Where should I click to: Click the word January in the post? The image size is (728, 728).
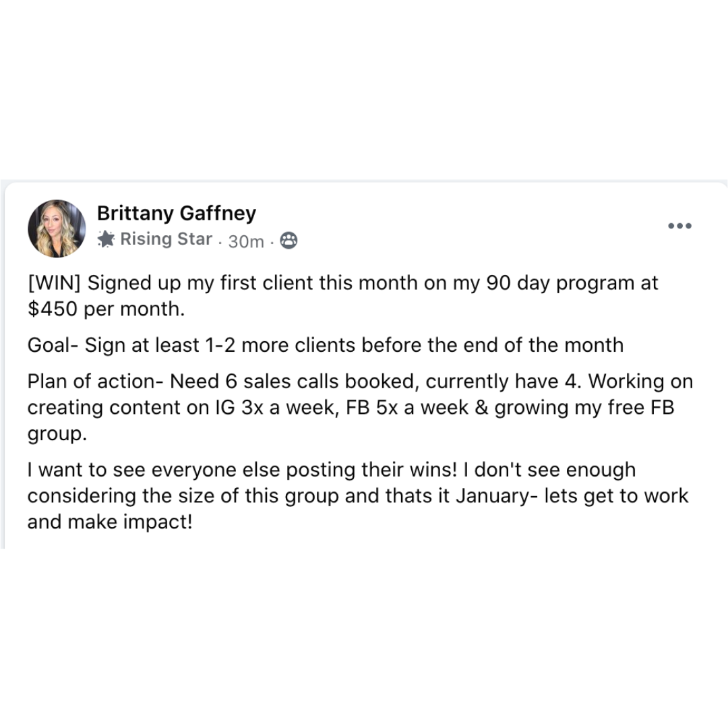coord(493,496)
